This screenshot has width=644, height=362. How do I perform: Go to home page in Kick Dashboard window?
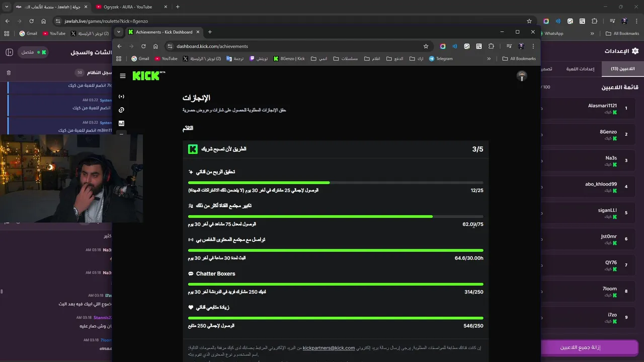click(155, 46)
